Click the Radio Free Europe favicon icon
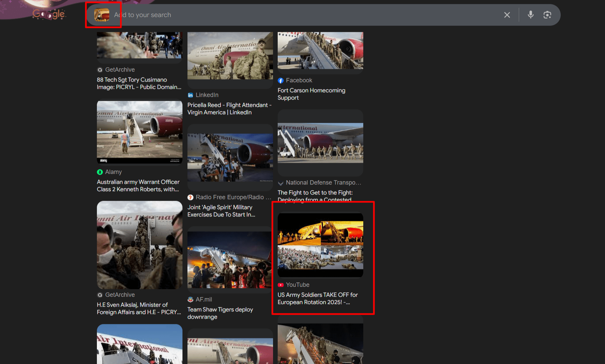This screenshot has height=364, width=605. pyautogui.click(x=190, y=197)
